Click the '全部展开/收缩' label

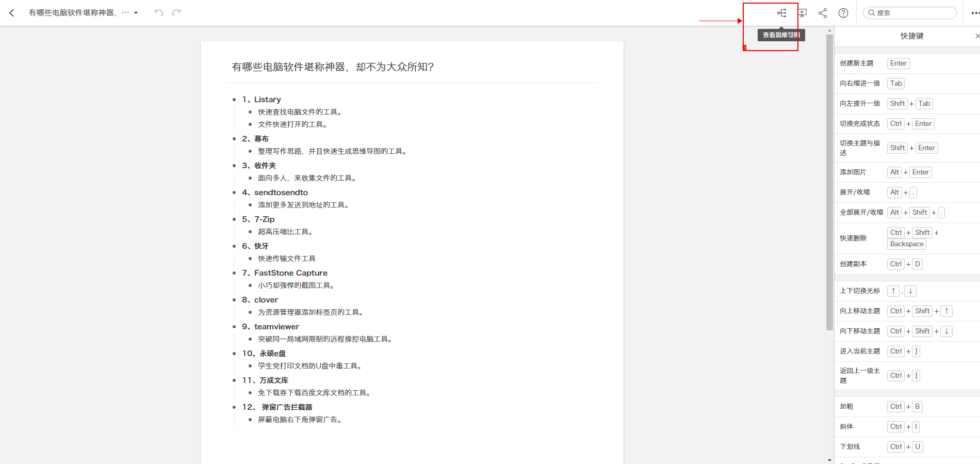[861, 213]
